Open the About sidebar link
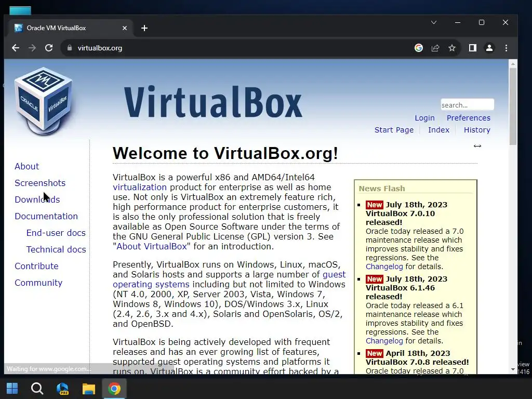Screen dimensions: 532x399 [x=27, y=166]
